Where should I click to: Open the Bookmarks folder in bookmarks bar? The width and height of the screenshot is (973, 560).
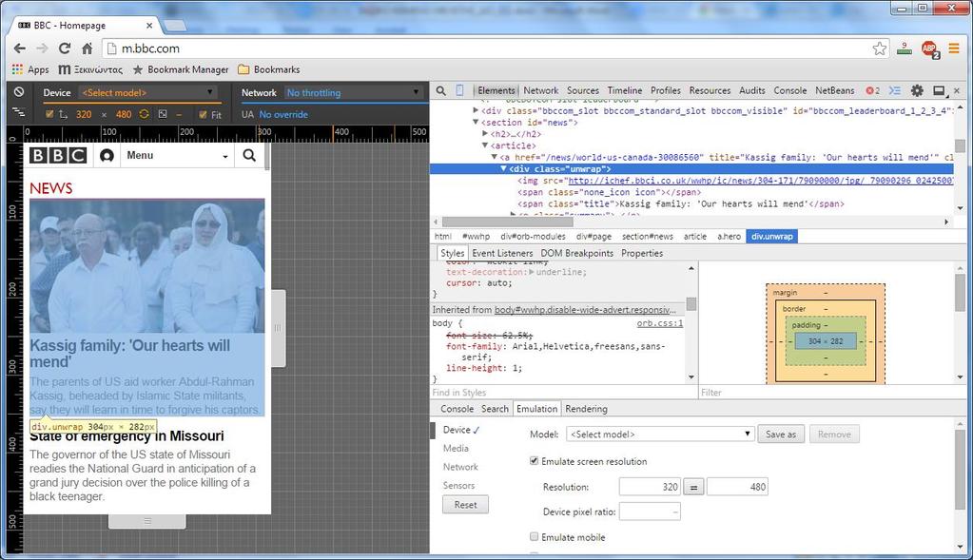point(269,69)
